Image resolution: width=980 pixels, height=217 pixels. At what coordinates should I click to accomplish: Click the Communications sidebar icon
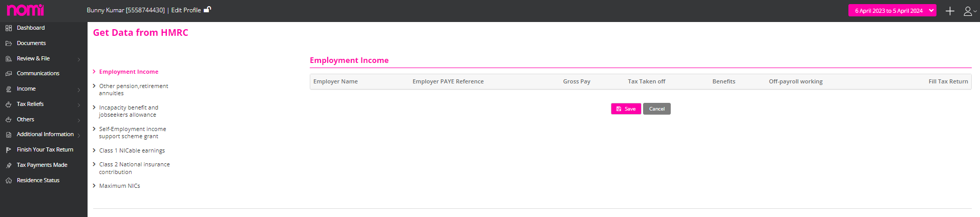coord(9,74)
